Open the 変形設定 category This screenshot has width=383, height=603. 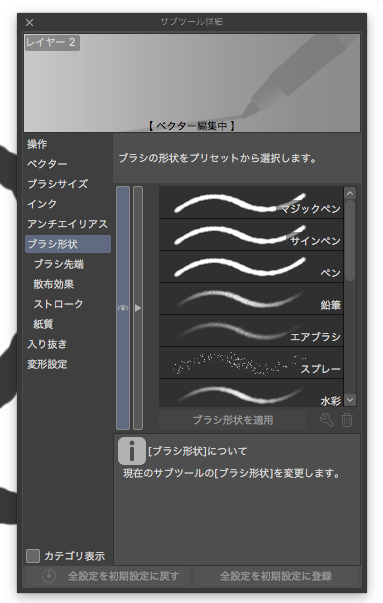click(x=47, y=364)
